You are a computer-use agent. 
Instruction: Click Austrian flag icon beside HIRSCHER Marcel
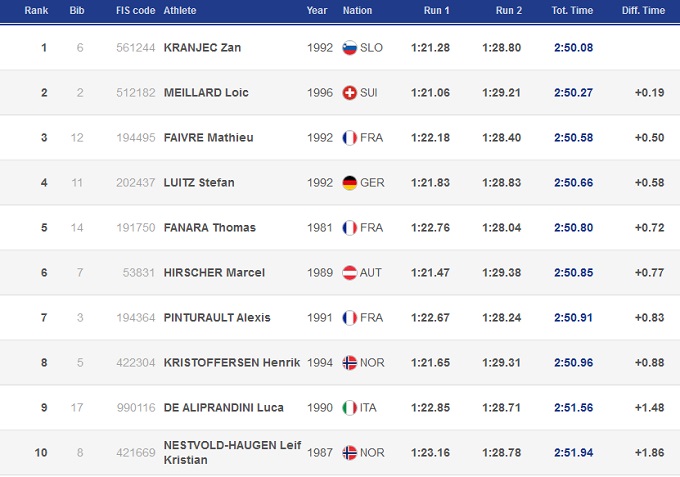click(349, 273)
